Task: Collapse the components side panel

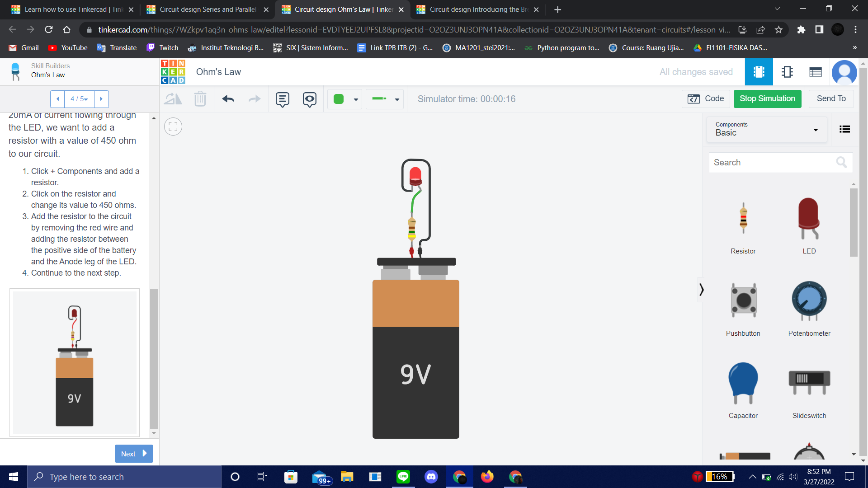Action: click(701, 290)
